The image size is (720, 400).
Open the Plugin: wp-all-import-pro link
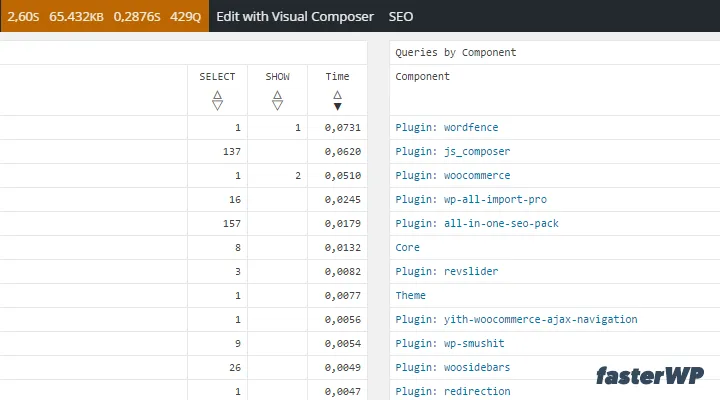(471, 199)
